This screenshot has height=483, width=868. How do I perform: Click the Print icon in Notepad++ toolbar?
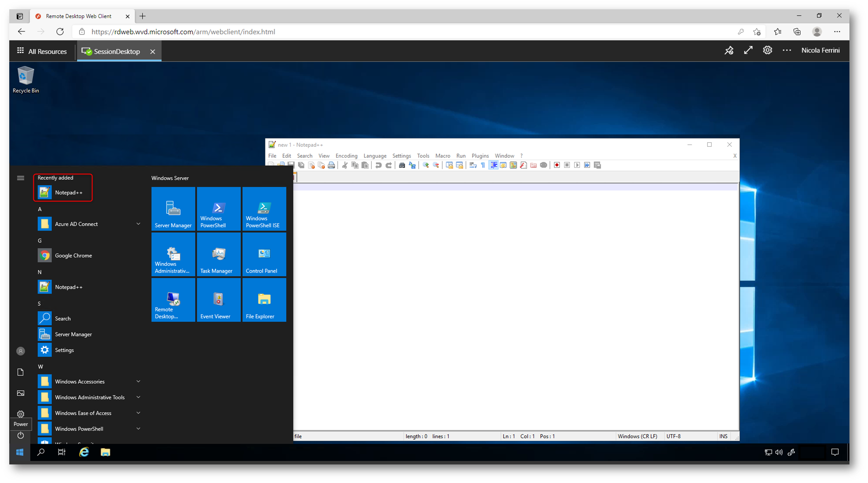331,165
